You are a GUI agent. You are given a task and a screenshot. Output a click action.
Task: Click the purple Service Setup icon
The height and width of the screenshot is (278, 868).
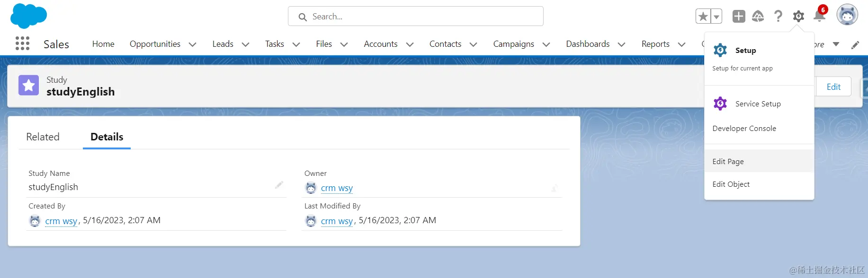(x=720, y=104)
